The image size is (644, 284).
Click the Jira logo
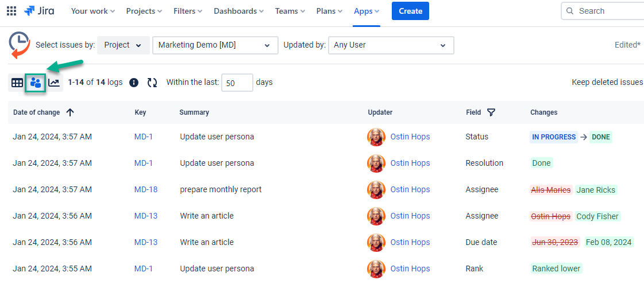point(39,11)
